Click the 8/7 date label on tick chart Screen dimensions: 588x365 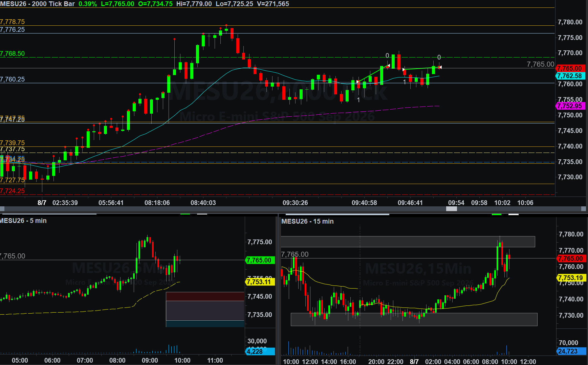[x=42, y=203]
